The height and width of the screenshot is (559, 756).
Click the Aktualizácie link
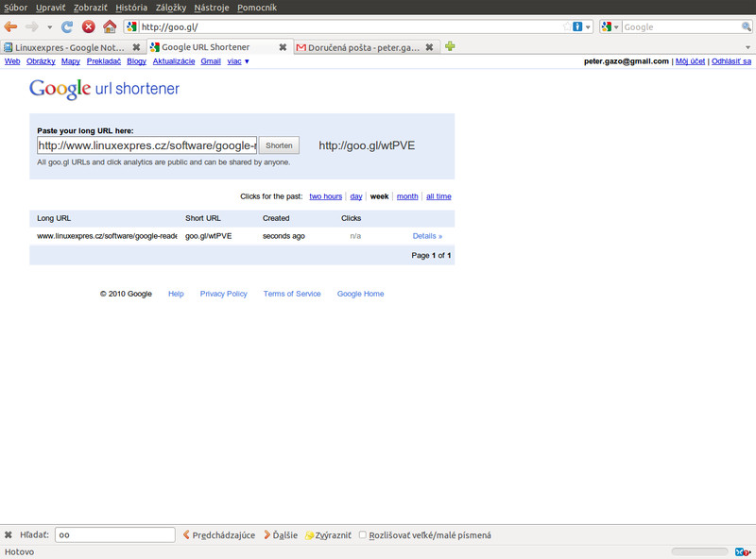pos(174,61)
